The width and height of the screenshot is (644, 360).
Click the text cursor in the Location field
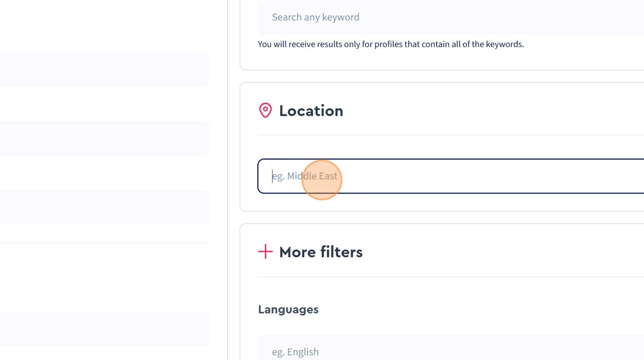[x=273, y=176]
